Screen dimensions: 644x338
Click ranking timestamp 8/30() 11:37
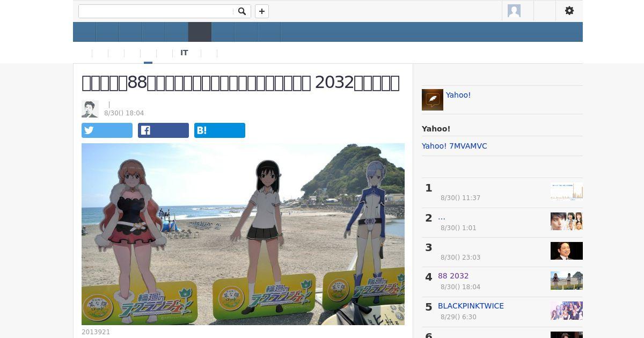460,198
